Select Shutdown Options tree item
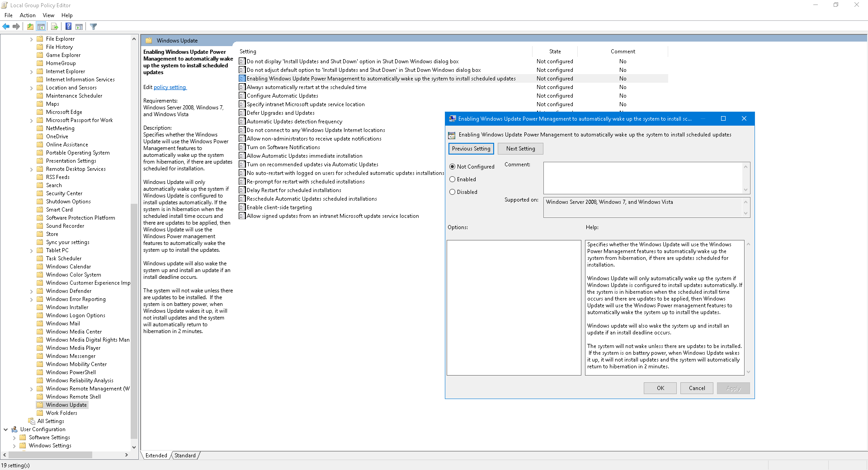868x470 pixels. [68, 202]
